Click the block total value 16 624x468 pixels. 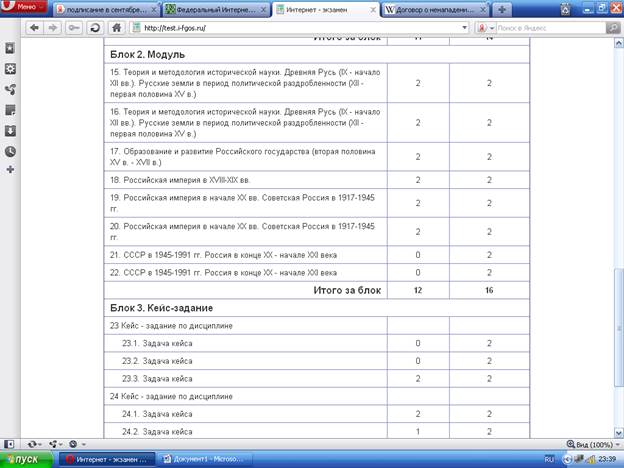(x=489, y=290)
